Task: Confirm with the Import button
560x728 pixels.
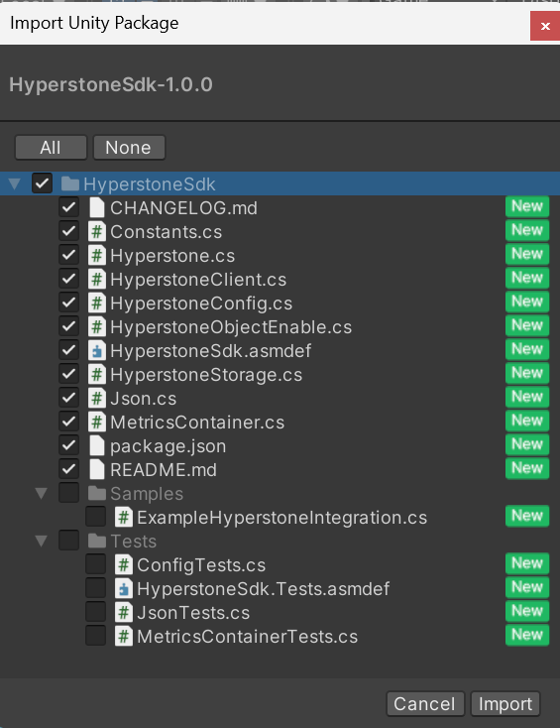Action: coord(505,704)
